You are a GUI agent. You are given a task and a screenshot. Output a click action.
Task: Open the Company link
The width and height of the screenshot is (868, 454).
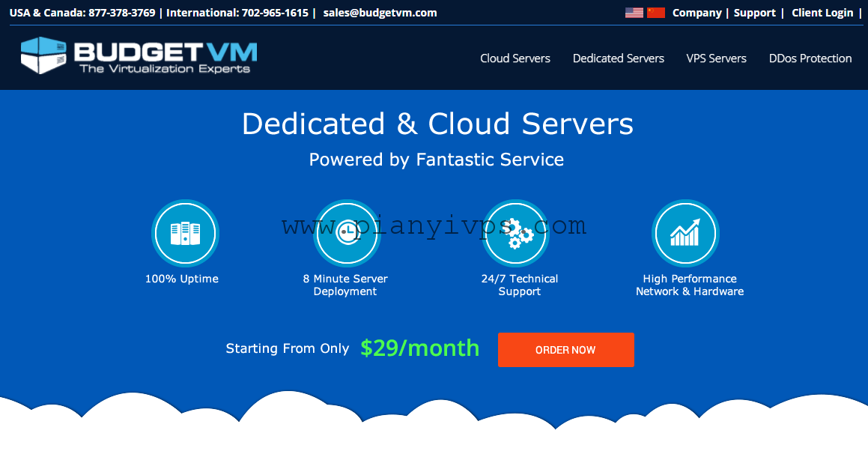(697, 13)
